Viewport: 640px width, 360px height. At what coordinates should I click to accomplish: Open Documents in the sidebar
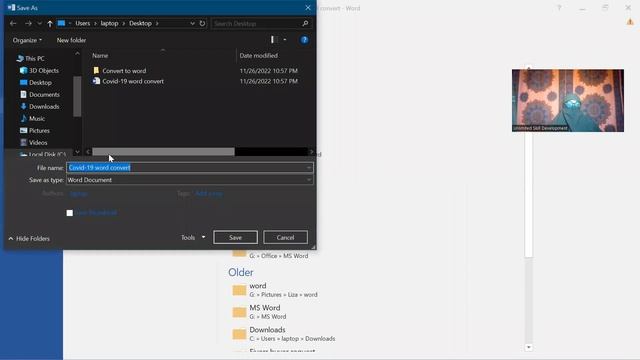(44, 94)
